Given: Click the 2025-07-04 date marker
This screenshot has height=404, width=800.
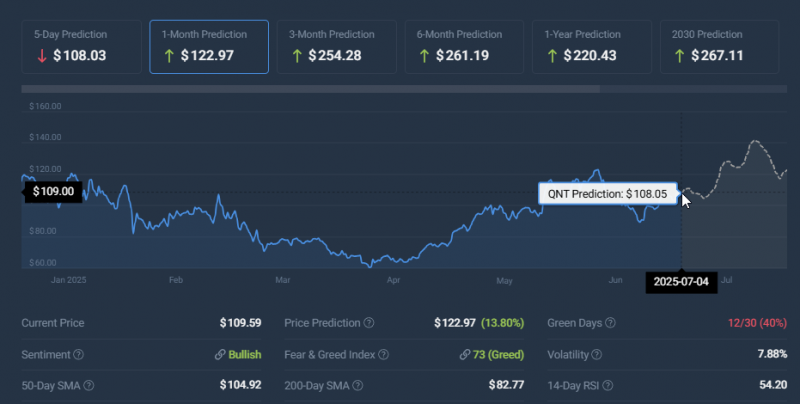Looking at the screenshot, I should 681,281.
